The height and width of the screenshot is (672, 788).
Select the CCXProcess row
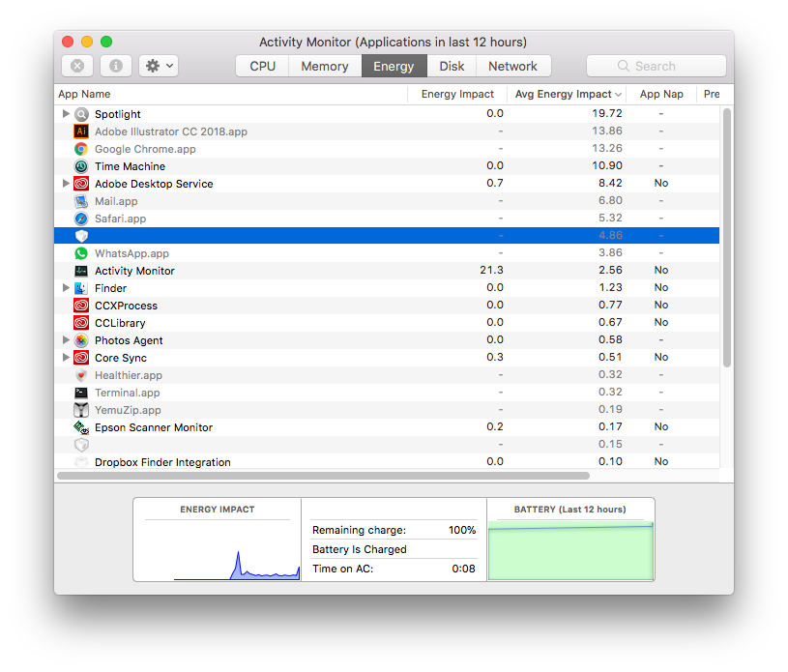click(x=387, y=306)
